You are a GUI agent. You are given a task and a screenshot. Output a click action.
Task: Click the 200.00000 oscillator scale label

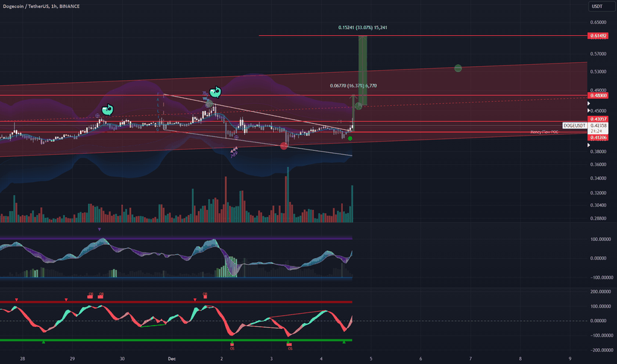coord(601,292)
